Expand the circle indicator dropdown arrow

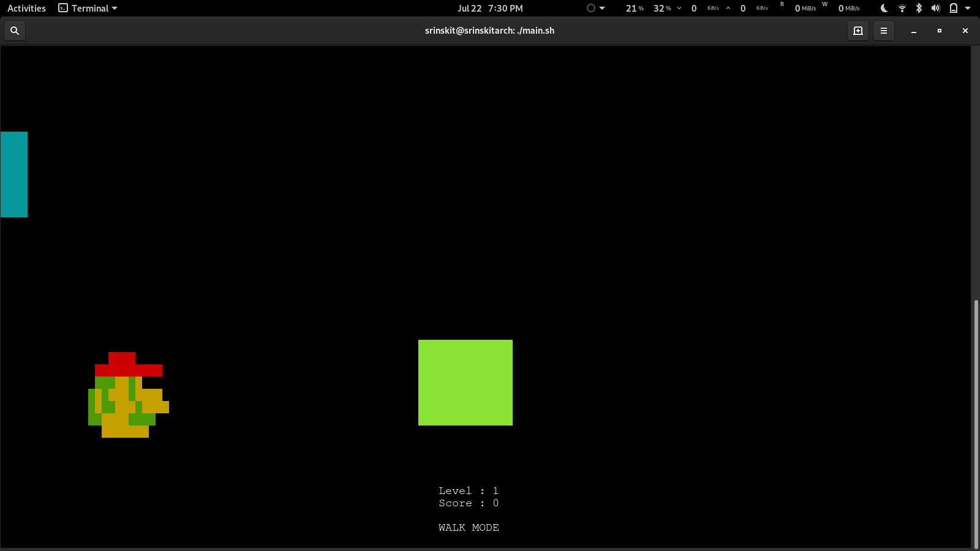[x=602, y=8]
